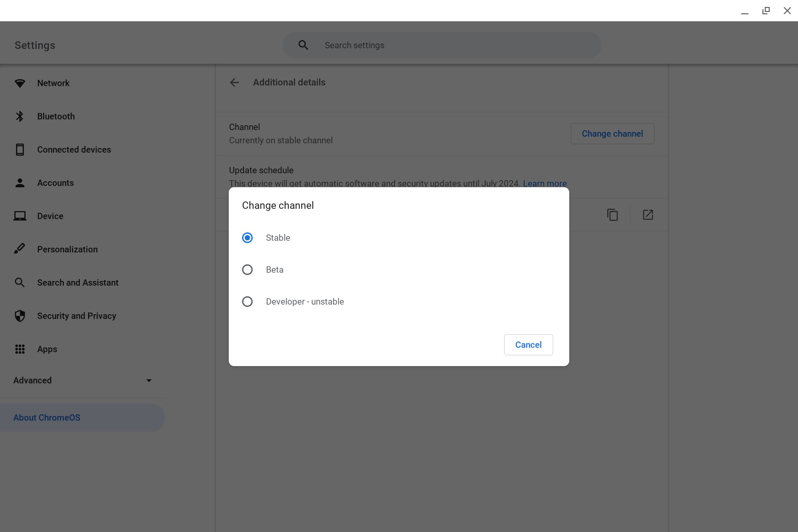Click Change channel button
This screenshot has width=798, height=532.
click(x=613, y=134)
